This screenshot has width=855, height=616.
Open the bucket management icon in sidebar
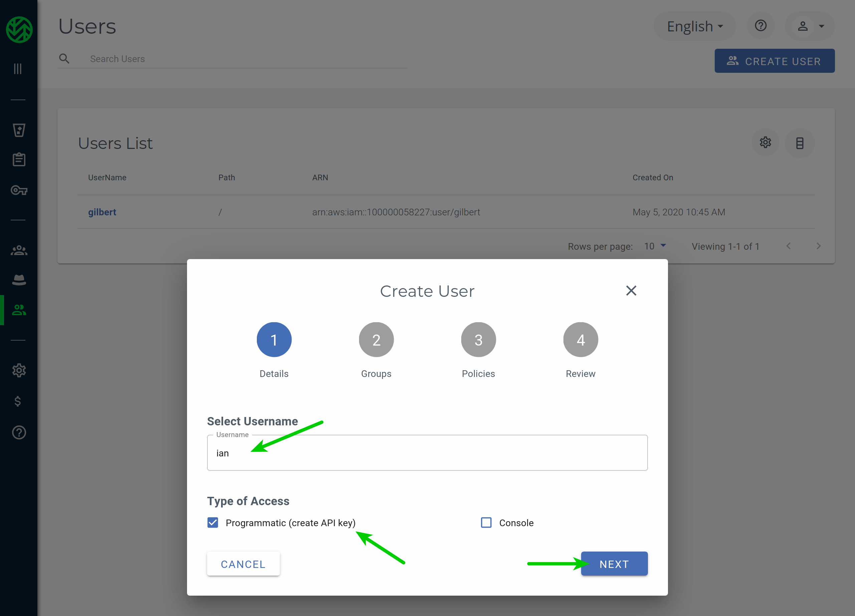tap(18, 130)
